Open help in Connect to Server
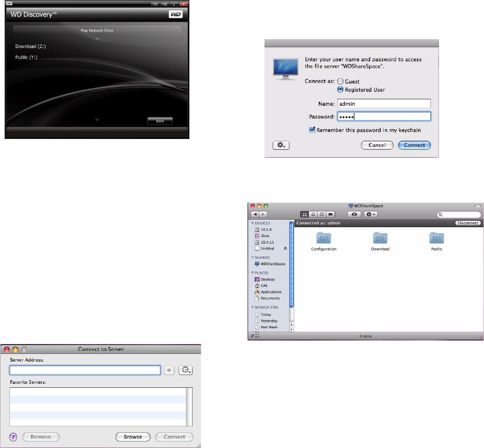The image size is (484, 448). click(13, 437)
